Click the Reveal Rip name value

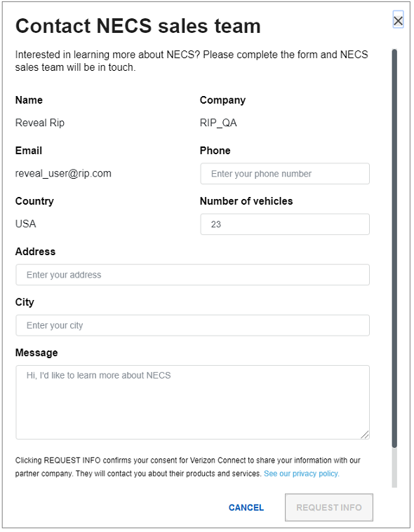(x=40, y=123)
